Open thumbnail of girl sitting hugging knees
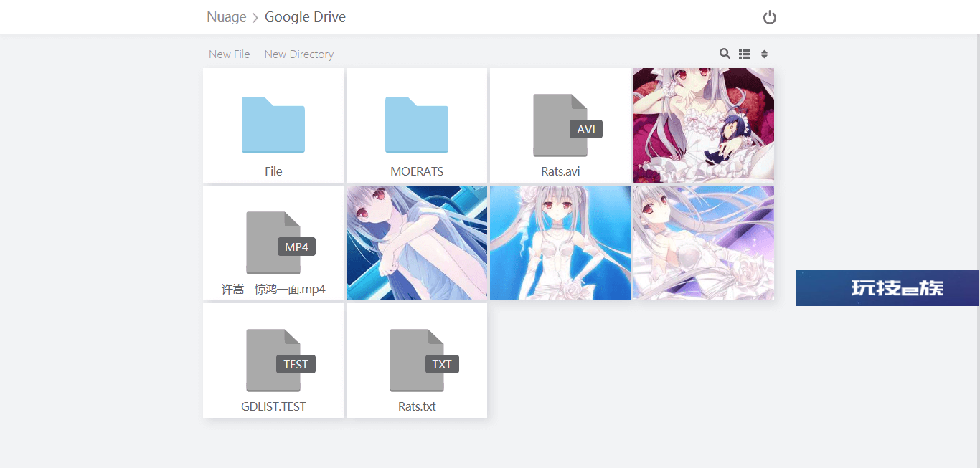 pos(417,243)
